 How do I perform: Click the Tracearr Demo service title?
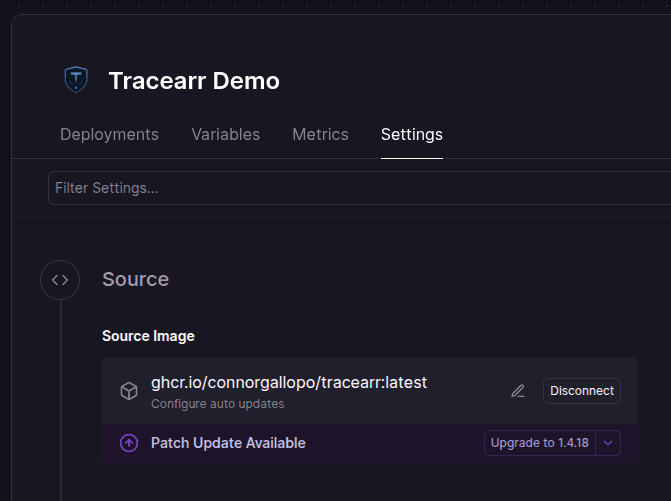tap(194, 80)
